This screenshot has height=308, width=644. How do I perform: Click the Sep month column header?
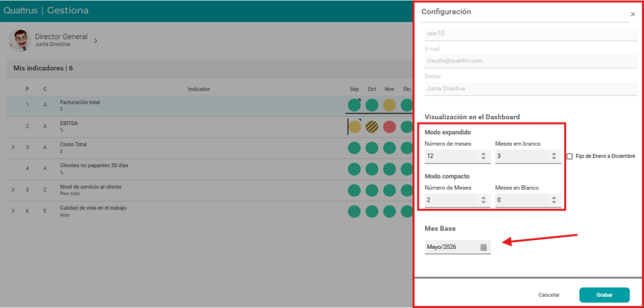pyautogui.click(x=354, y=89)
